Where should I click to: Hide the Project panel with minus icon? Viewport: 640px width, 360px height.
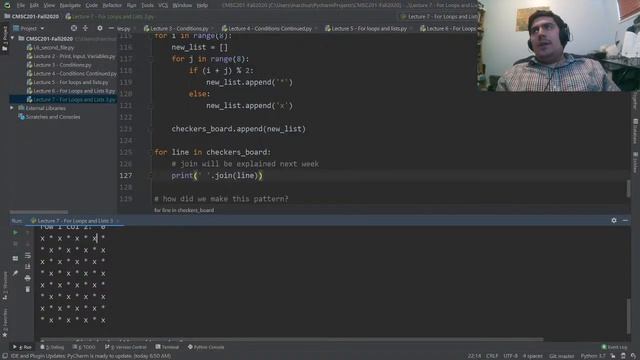pyautogui.click(x=111, y=28)
